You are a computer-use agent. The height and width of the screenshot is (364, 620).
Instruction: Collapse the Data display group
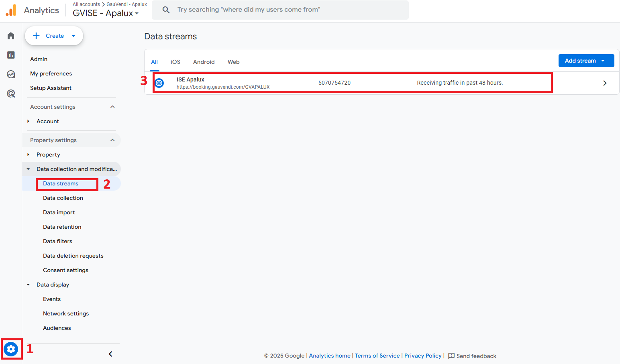[28, 285]
